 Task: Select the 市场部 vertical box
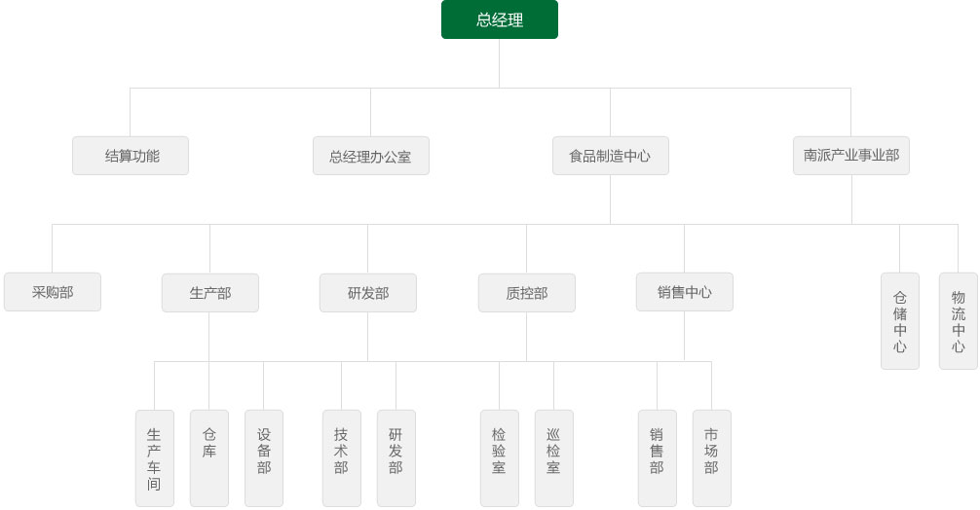(x=711, y=457)
